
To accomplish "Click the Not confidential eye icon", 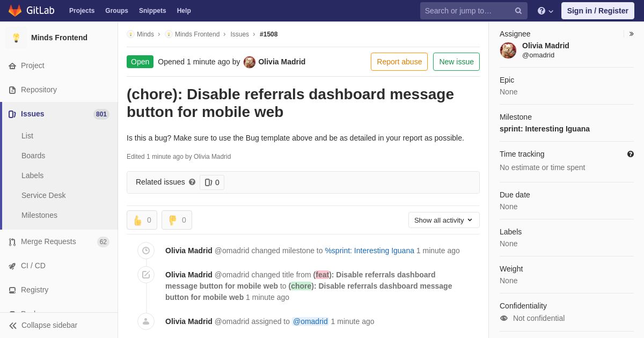I will [504, 318].
